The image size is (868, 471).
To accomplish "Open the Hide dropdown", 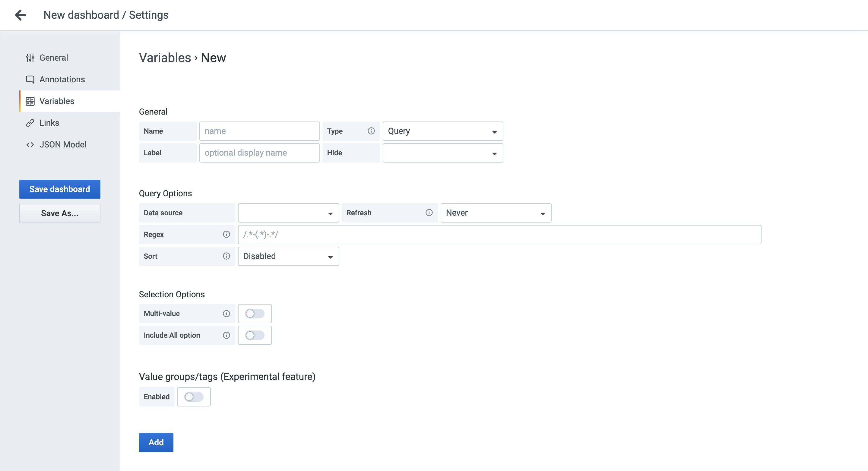I will (x=442, y=153).
